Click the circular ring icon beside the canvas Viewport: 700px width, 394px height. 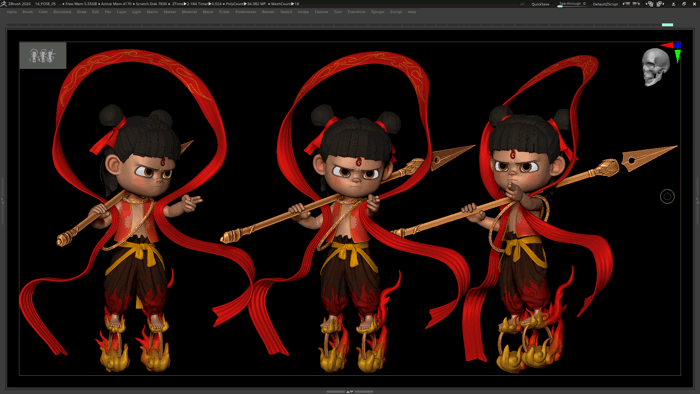(667, 196)
